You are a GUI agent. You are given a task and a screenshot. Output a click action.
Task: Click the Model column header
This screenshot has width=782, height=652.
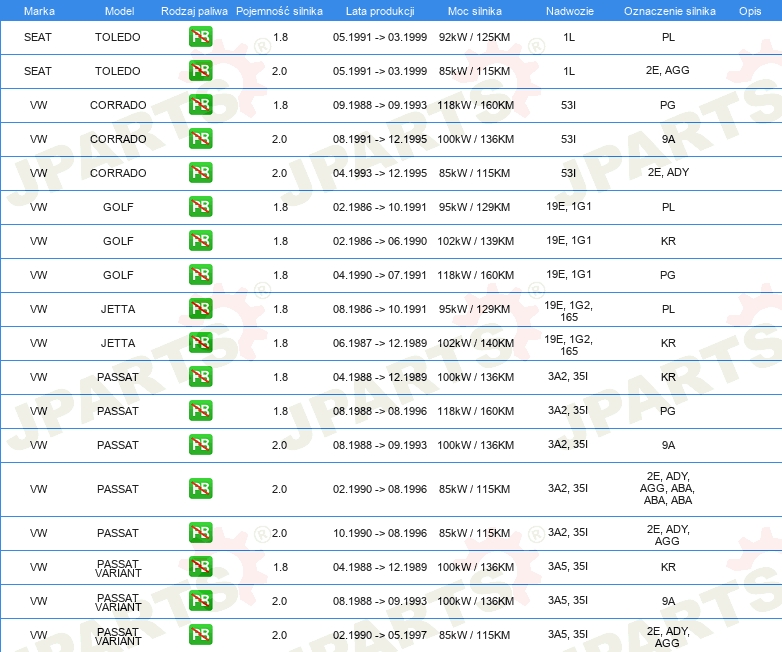[x=119, y=11]
